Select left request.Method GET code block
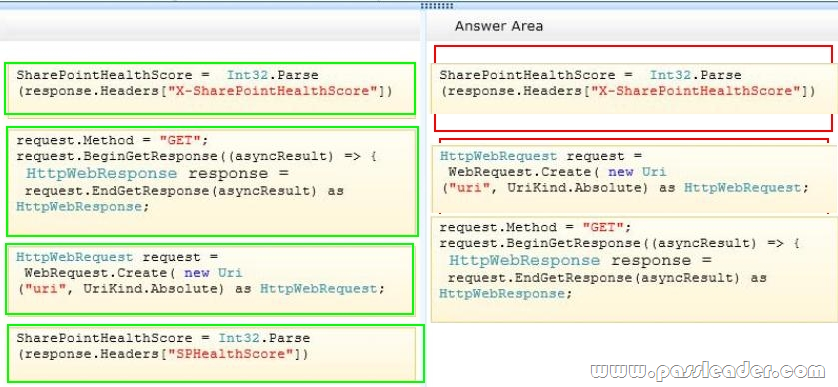The width and height of the screenshot is (838, 387). click(x=212, y=181)
